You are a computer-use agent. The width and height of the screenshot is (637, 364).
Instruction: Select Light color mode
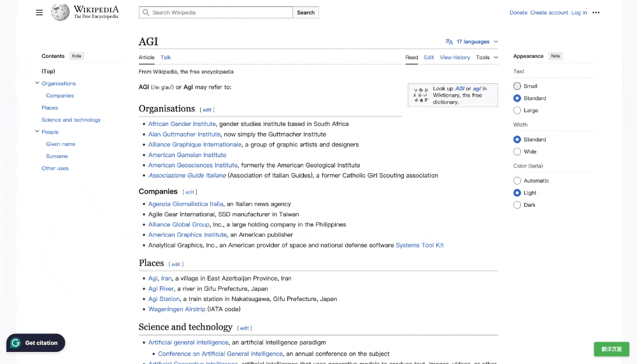(x=517, y=193)
